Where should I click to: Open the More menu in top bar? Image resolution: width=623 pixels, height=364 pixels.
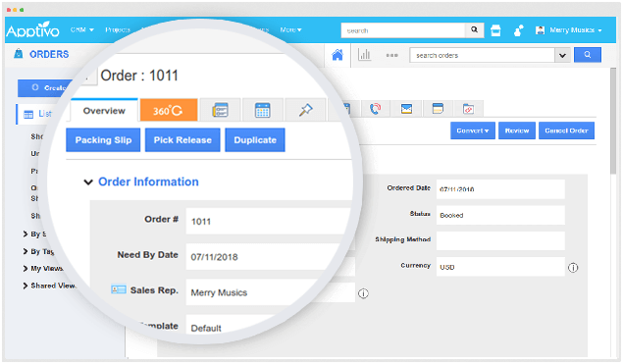290,29
